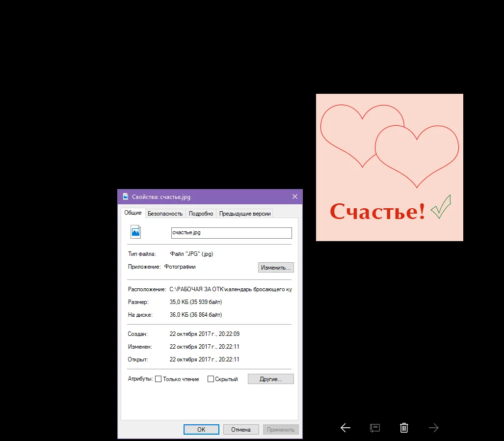Click the 'Изменить...' button

coord(276,267)
